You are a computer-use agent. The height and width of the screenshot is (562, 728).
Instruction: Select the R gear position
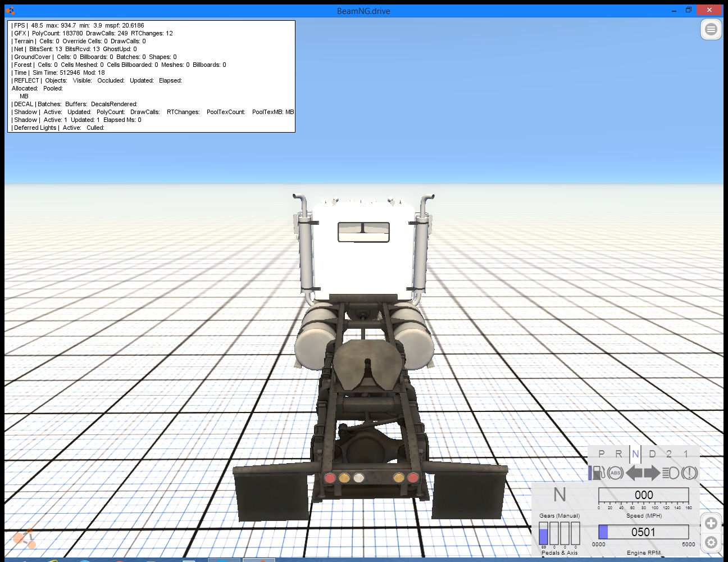[x=618, y=454]
